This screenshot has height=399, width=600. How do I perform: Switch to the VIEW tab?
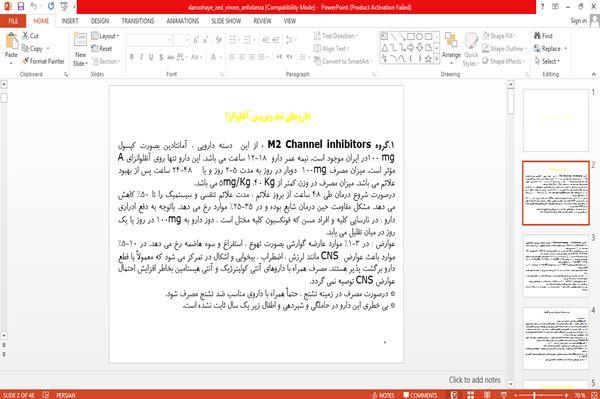coord(290,21)
